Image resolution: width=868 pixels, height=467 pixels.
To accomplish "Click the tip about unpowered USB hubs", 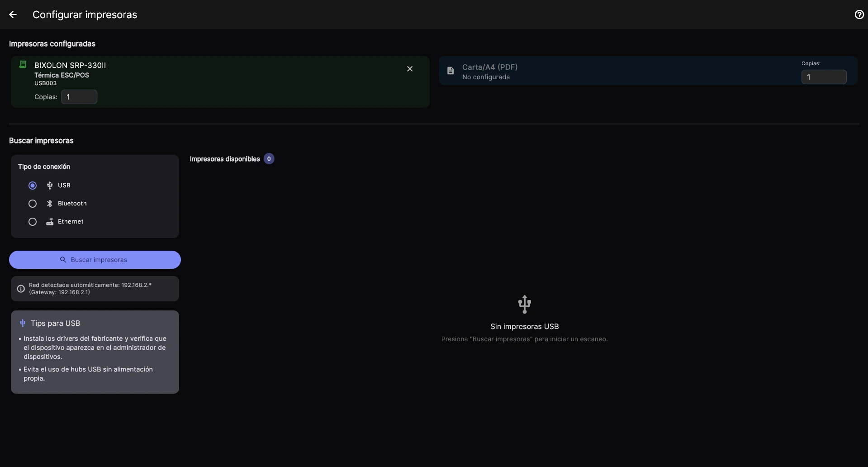I will click(x=88, y=374).
